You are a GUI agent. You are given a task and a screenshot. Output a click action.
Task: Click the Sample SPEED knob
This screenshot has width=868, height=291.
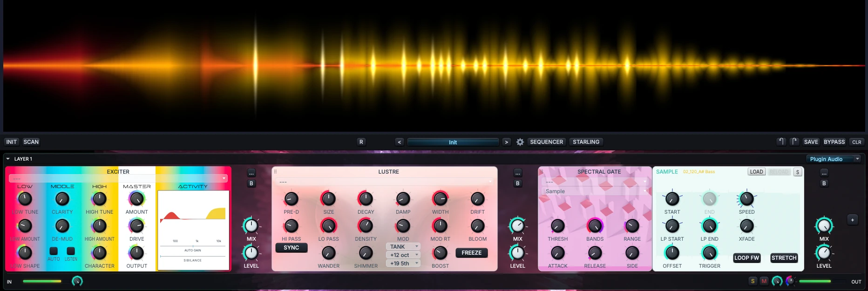click(746, 199)
